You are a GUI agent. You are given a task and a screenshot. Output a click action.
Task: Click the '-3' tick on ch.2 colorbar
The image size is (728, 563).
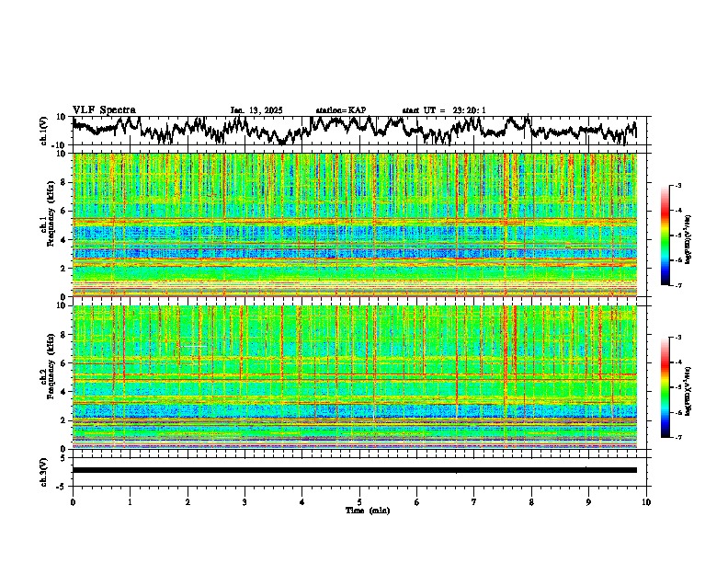point(678,338)
